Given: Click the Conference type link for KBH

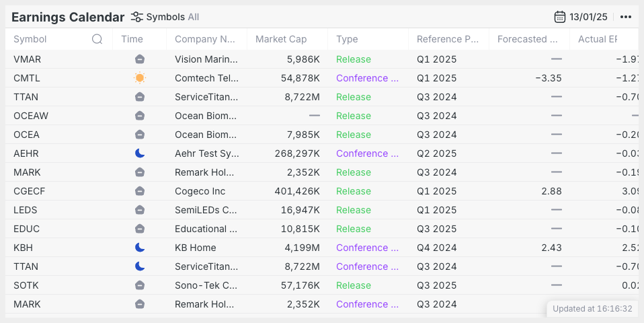Looking at the screenshot, I should 367,248.
